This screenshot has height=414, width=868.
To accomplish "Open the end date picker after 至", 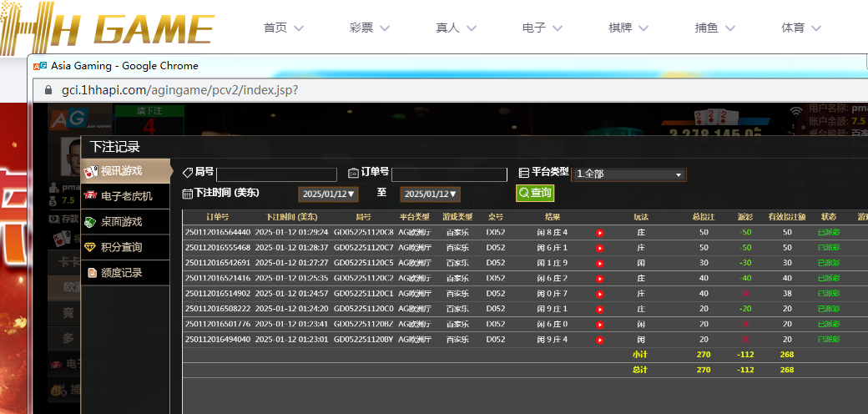I will pos(430,194).
